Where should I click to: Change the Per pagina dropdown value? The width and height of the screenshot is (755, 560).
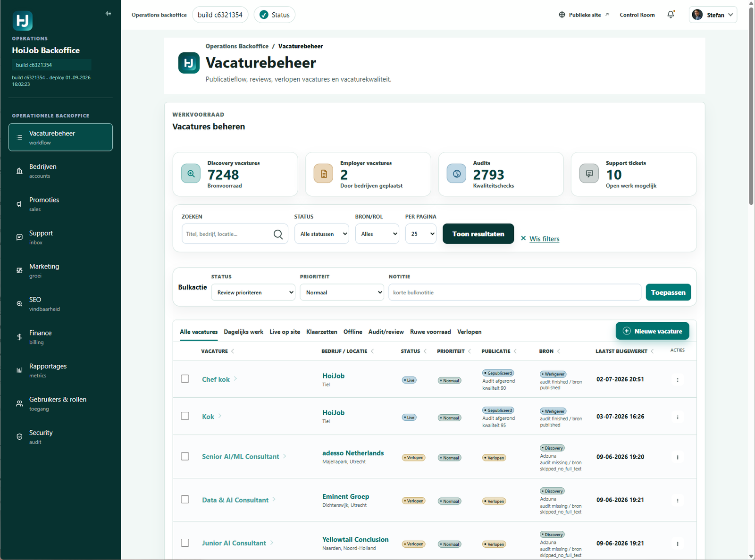(x=421, y=234)
